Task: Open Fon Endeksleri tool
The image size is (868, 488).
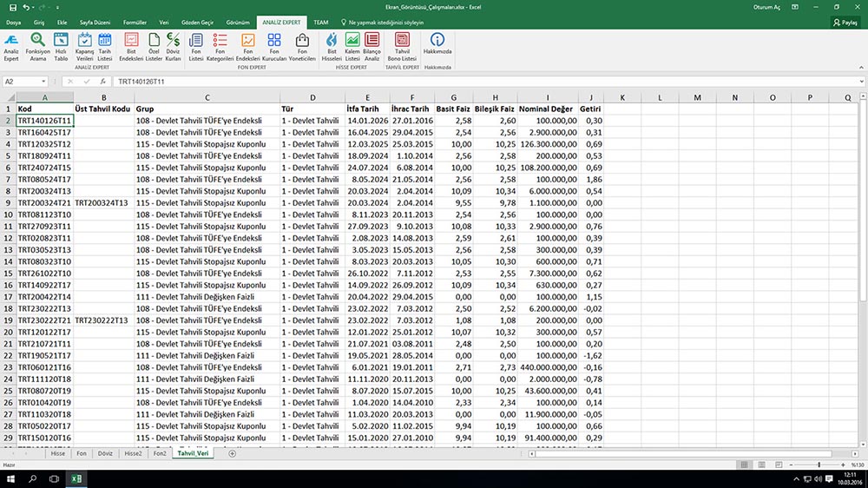Action: click(247, 47)
